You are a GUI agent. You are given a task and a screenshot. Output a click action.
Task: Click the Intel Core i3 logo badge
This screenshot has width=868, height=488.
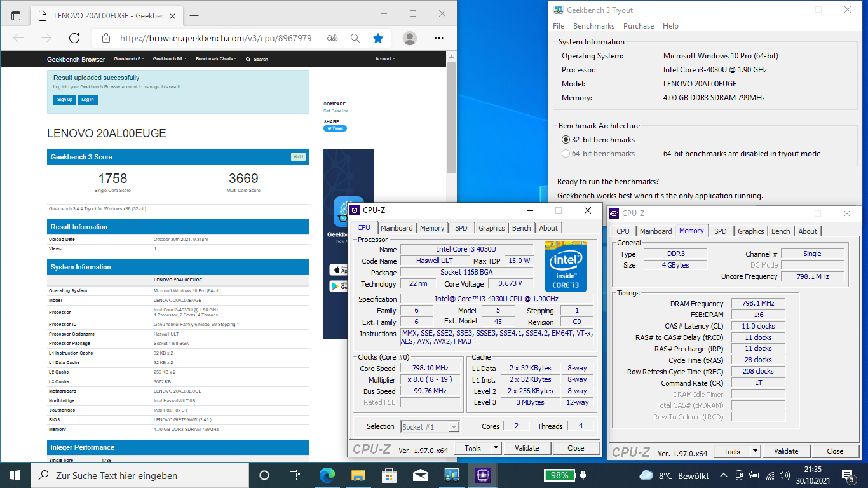566,266
